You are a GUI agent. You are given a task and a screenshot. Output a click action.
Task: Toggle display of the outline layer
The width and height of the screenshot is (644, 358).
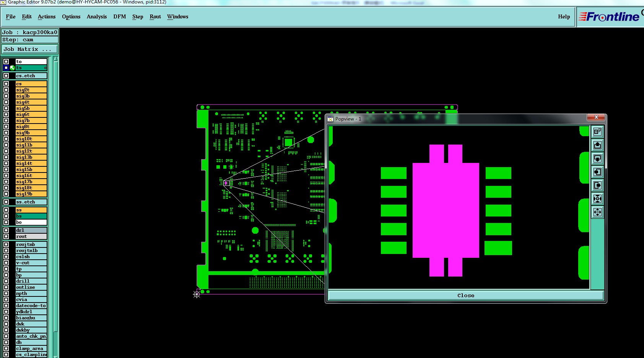(6, 287)
